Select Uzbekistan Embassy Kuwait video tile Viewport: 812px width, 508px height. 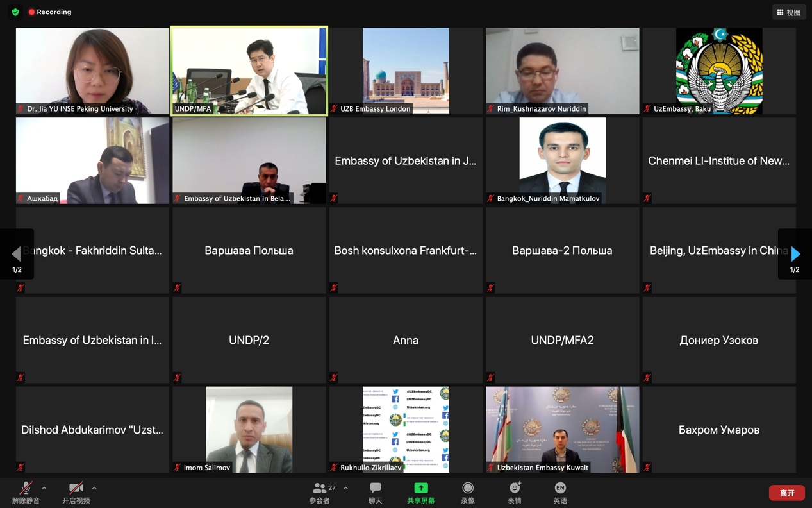[562, 430]
